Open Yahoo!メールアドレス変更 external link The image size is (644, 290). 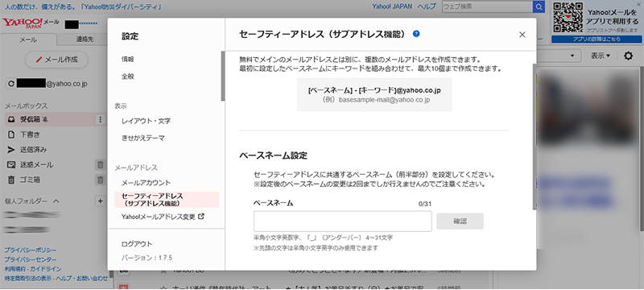coord(163,217)
